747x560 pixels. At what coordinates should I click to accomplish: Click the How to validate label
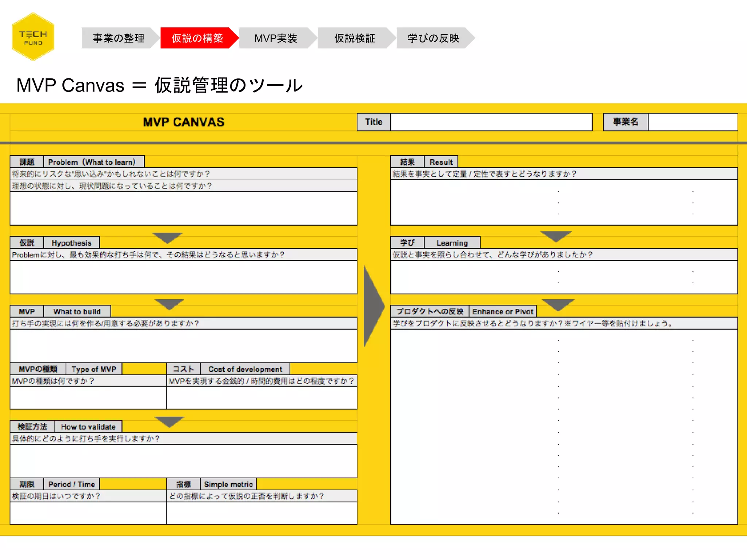pos(88,427)
